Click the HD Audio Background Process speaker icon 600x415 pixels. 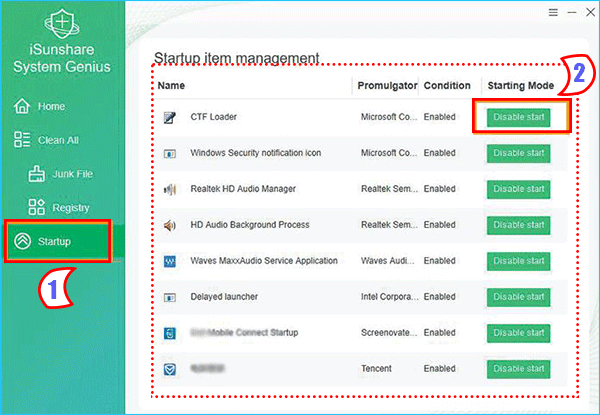pos(170,225)
